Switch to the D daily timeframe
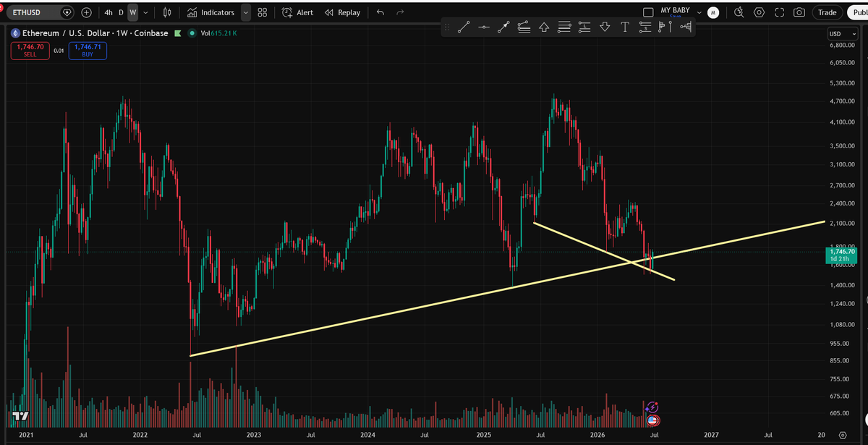 pos(121,12)
